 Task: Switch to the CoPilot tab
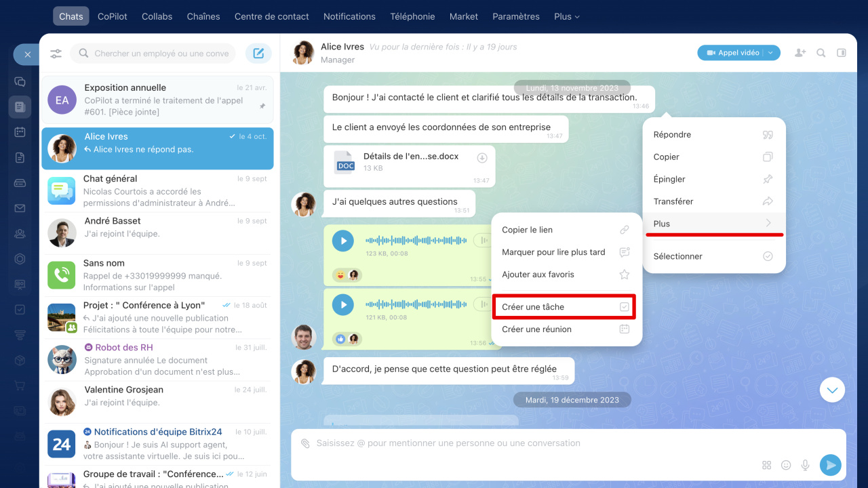point(112,16)
